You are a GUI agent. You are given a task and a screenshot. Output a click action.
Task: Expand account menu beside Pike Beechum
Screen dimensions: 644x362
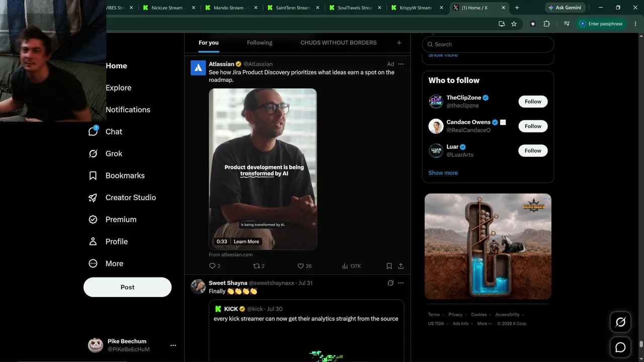[x=173, y=345]
